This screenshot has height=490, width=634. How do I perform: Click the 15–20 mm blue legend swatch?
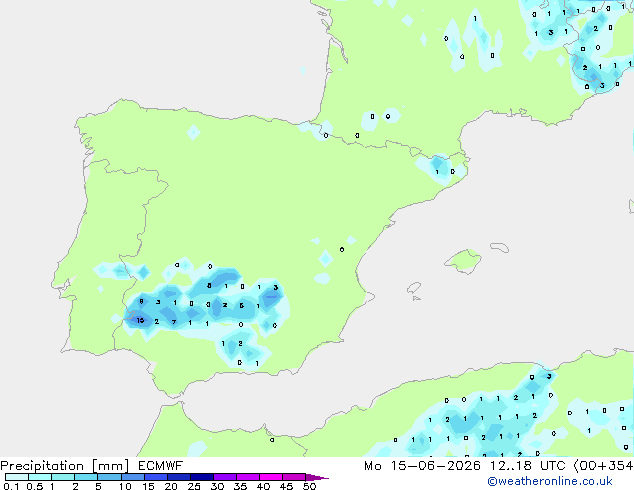point(155,477)
